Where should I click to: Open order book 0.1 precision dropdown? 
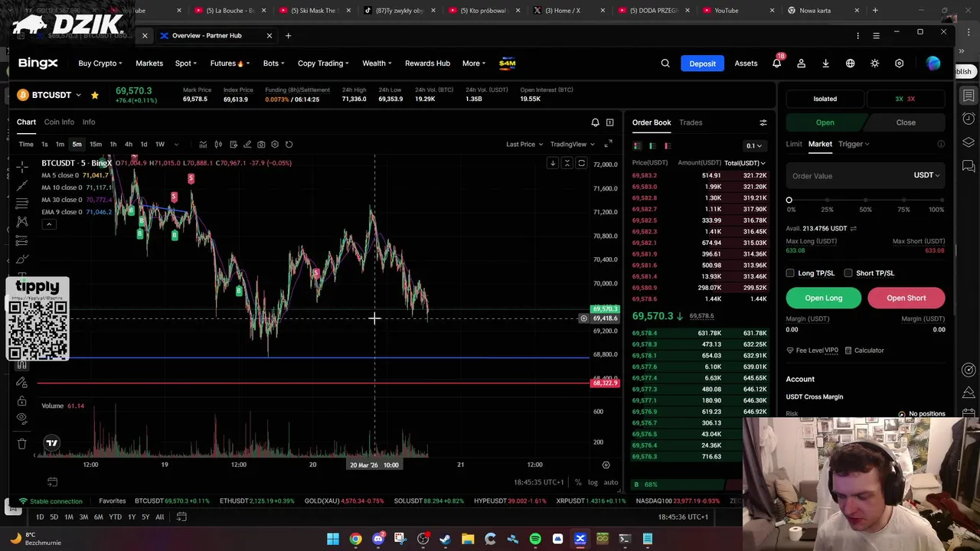point(754,145)
